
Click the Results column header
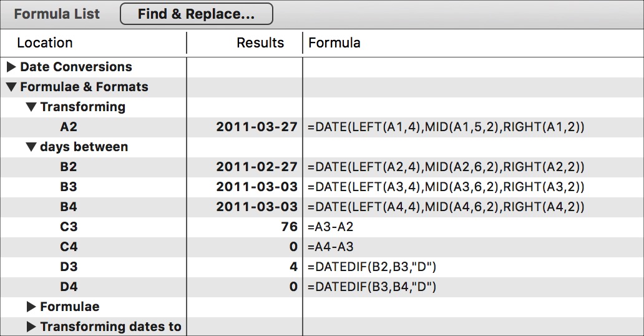[260, 42]
